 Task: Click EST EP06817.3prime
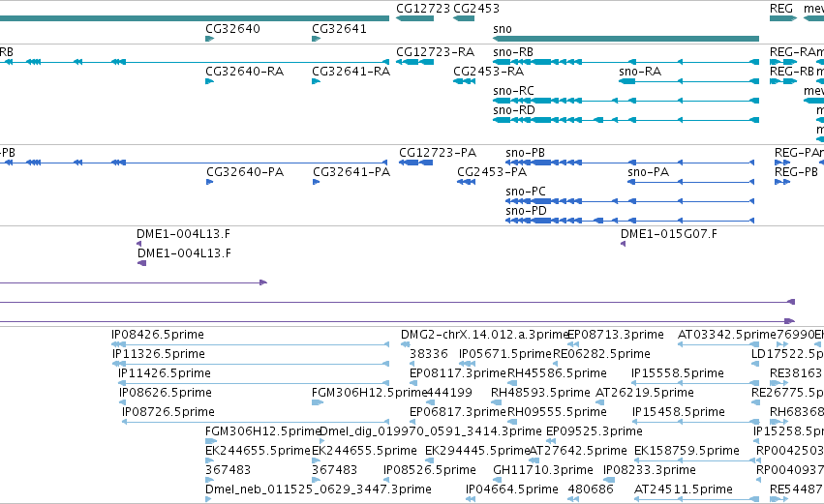click(458, 413)
